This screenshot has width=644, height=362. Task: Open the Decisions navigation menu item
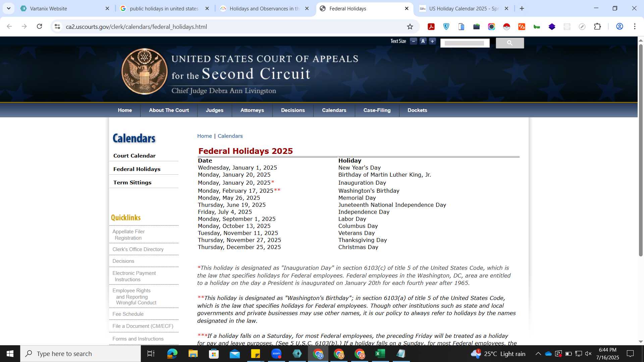tap(293, 110)
